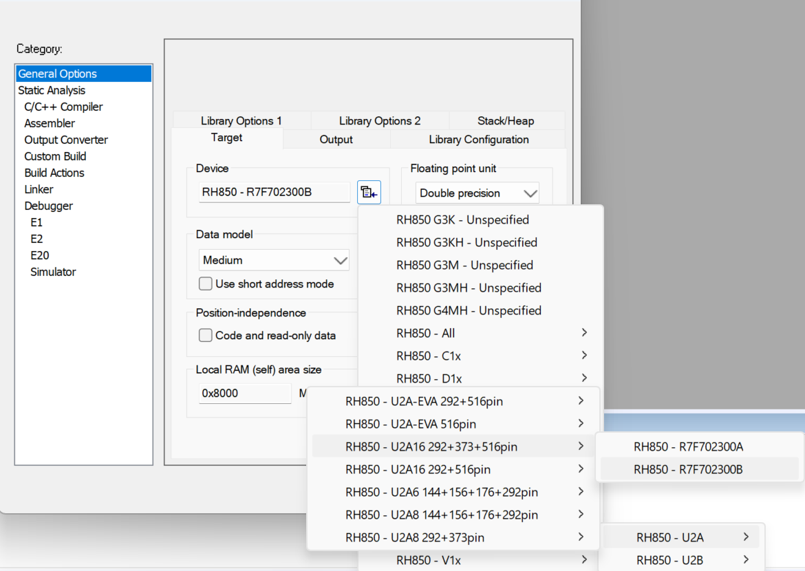Screen dimensions: 805x571
Task: Select C/C++ Compiler category
Action: coord(63,107)
